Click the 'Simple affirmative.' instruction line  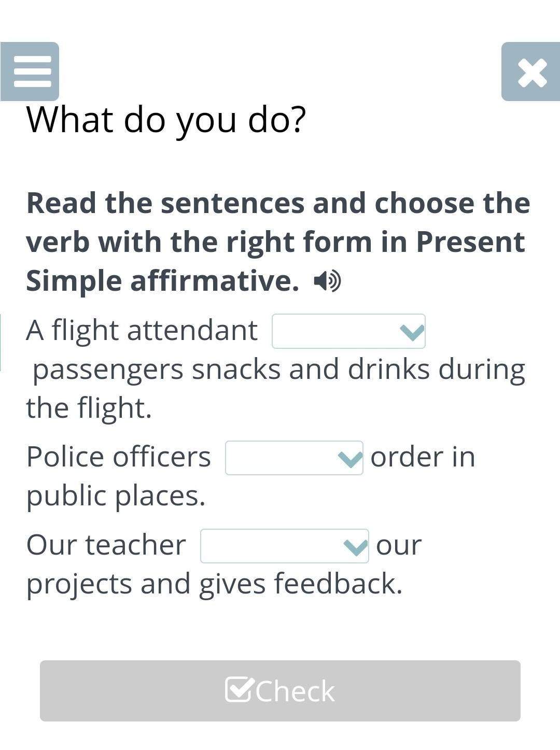tap(162, 281)
